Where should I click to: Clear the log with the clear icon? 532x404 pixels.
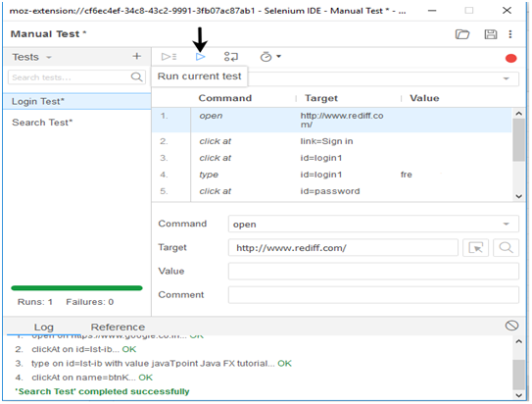(511, 326)
